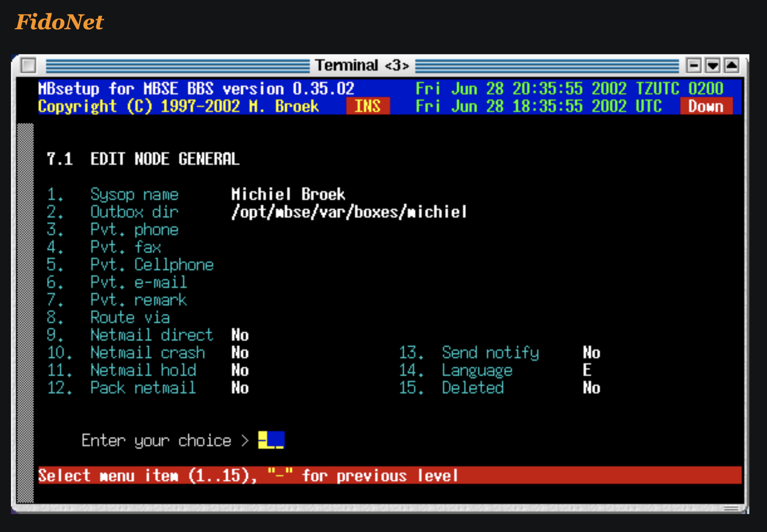Select menu item Sysop name

(134, 194)
